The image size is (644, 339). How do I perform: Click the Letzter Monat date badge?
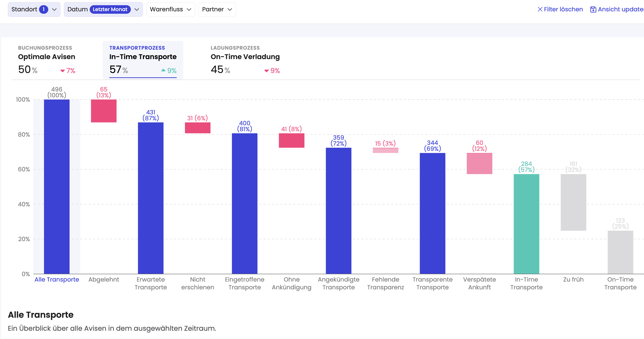coord(110,9)
